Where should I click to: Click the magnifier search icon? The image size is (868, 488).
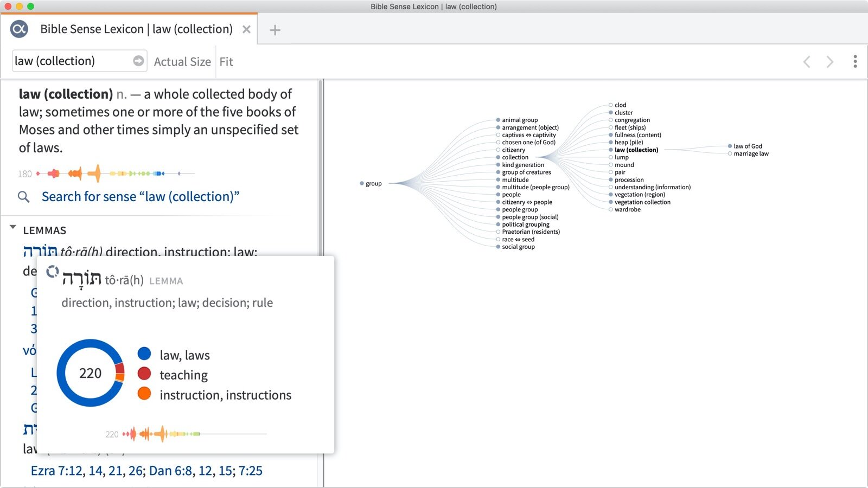click(23, 196)
